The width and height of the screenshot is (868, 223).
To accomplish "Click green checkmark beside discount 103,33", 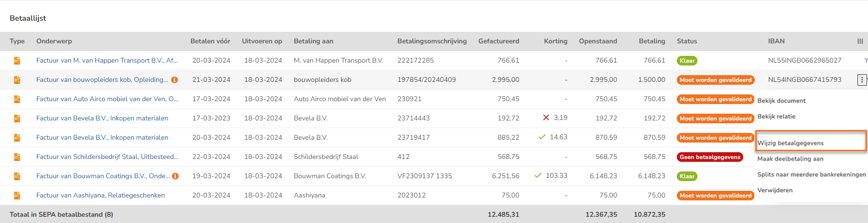I will [538, 176].
